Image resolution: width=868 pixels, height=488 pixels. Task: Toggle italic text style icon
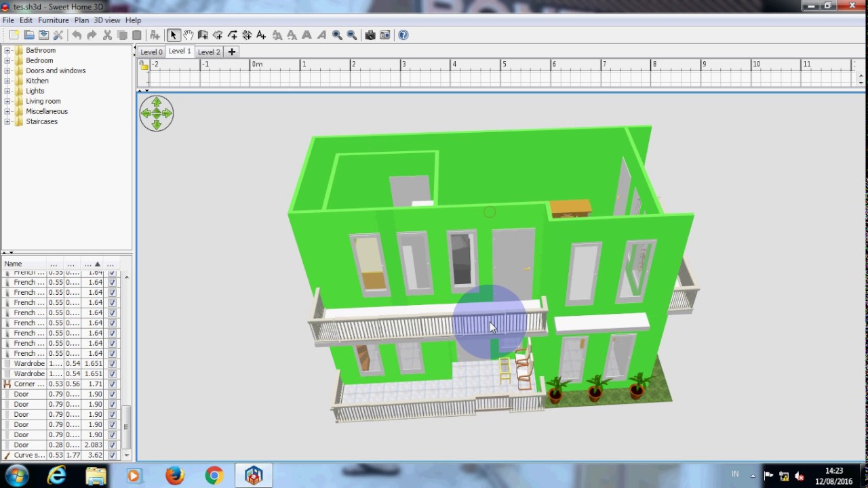coord(321,35)
